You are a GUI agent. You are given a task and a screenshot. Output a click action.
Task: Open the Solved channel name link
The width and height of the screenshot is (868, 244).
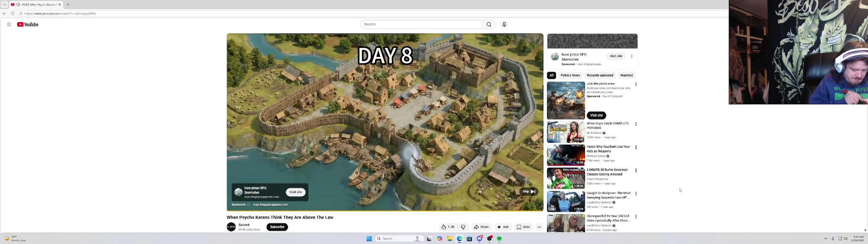244,225
